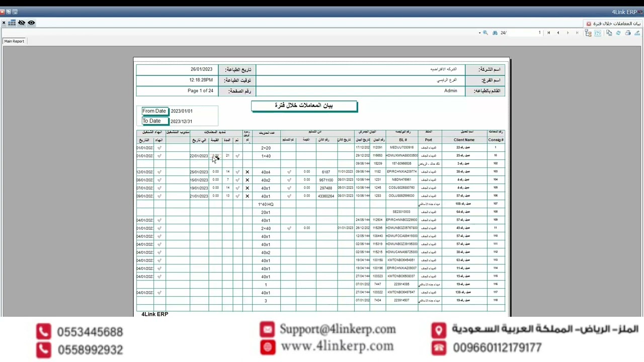644x362 pixels.
Task: Click the permit number 6187
Action: [326, 172]
